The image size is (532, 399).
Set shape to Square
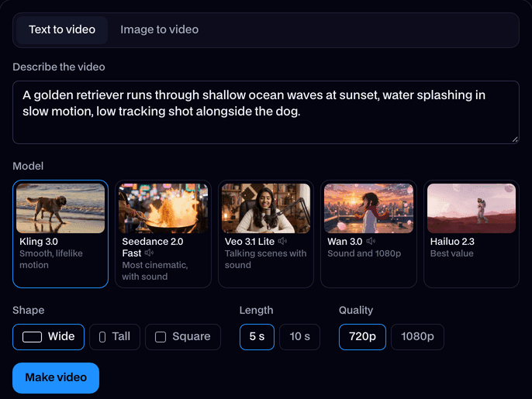click(183, 336)
